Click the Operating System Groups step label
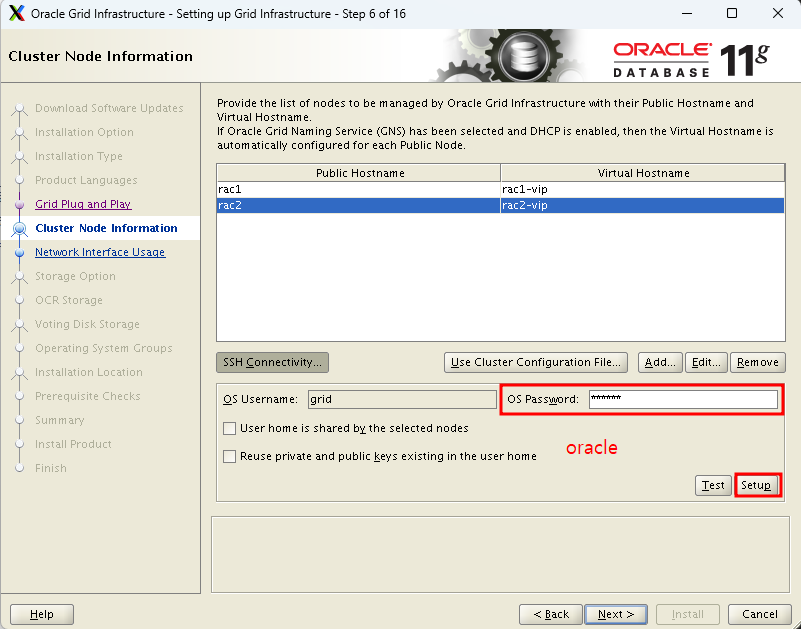Screen dimensions: 801x629 (104, 348)
